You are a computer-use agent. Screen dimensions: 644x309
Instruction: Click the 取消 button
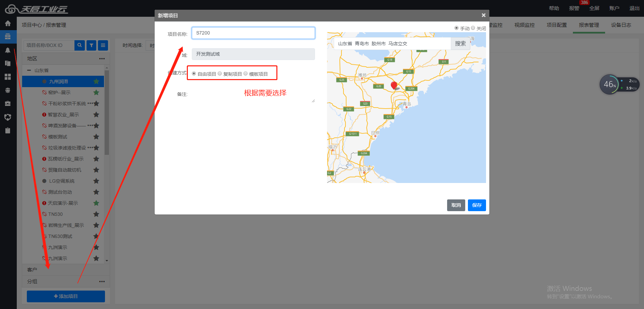pos(456,205)
